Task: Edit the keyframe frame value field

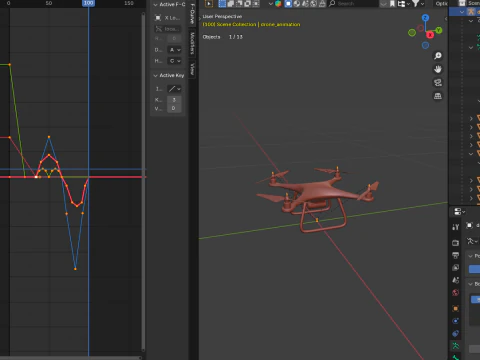Action: pyautogui.click(x=174, y=100)
